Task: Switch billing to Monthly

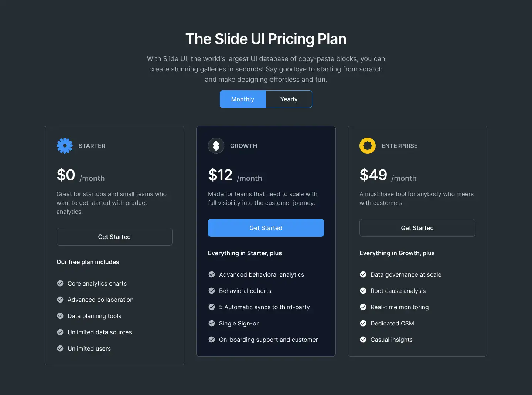Action: click(x=243, y=99)
